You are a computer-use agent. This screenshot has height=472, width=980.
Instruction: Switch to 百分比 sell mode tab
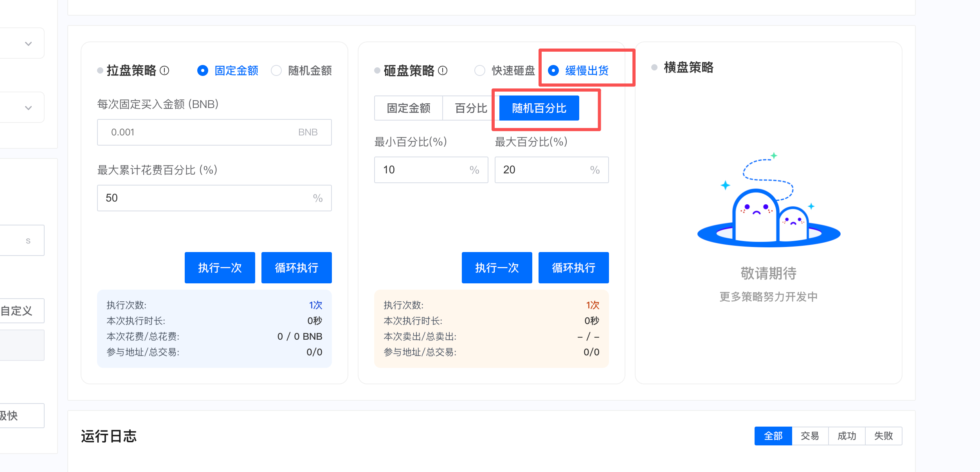click(x=470, y=108)
